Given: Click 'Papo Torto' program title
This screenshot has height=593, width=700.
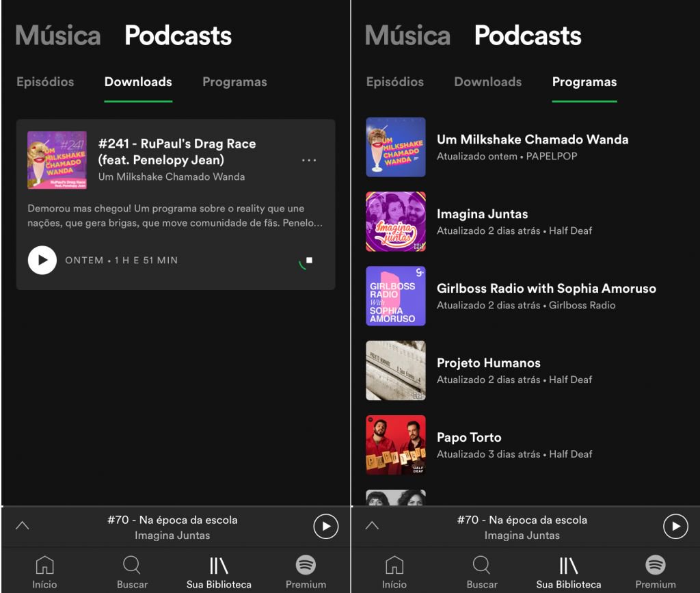Looking at the screenshot, I should [x=469, y=438].
